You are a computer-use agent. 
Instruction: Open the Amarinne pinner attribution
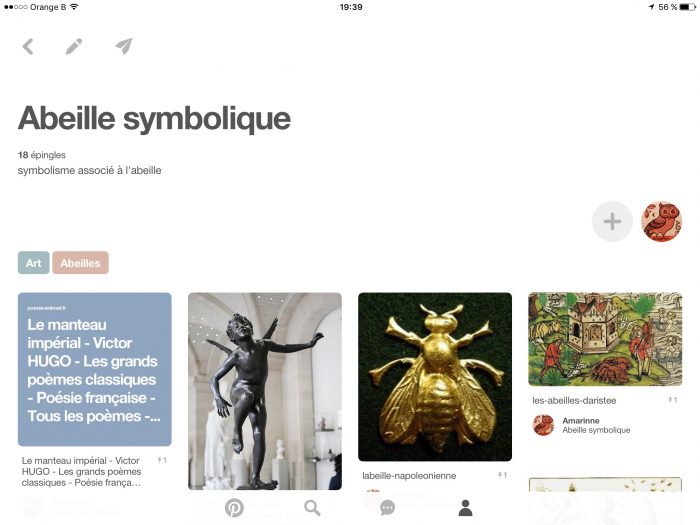coord(582,425)
